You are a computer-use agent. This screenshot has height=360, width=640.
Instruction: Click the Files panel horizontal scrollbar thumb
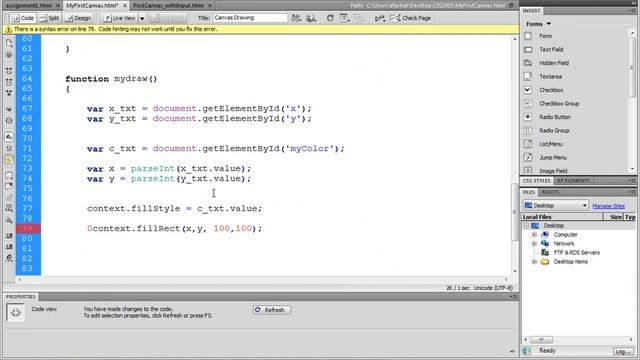click(x=541, y=340)
